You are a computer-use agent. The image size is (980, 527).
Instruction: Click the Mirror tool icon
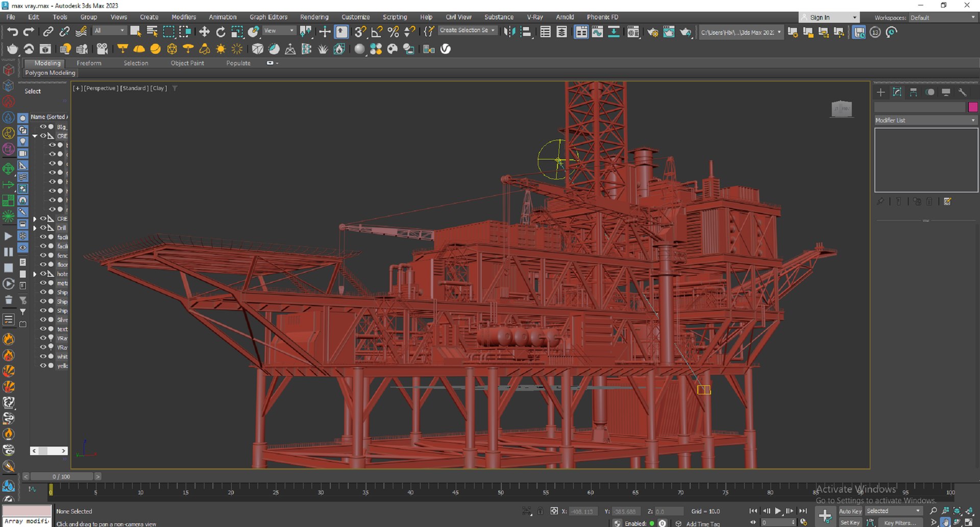(x=509, y=32)
